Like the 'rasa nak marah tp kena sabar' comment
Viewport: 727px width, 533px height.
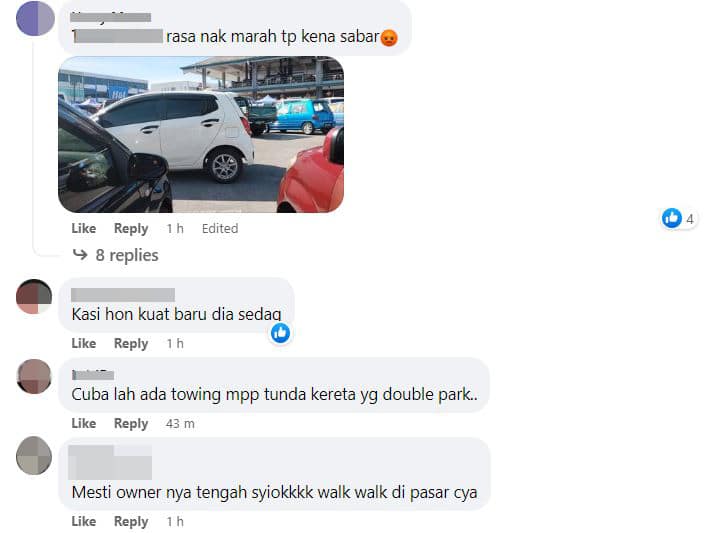[83, 228]
